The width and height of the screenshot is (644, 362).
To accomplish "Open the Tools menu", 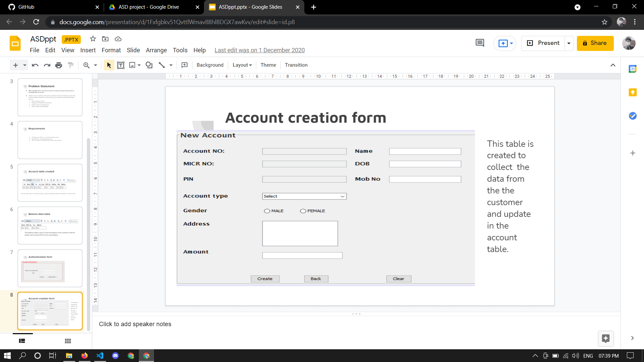I will click(180, 50).
